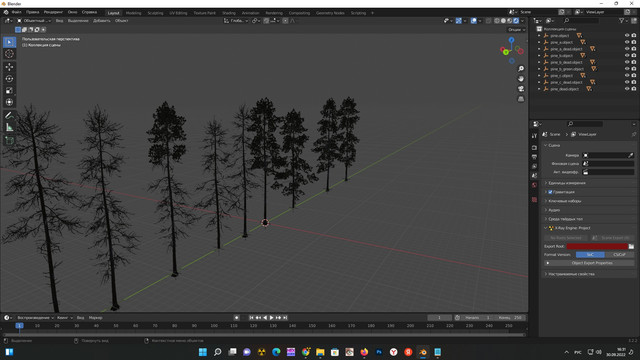Click the camera eyedropper icon

[x=631, y=156]
